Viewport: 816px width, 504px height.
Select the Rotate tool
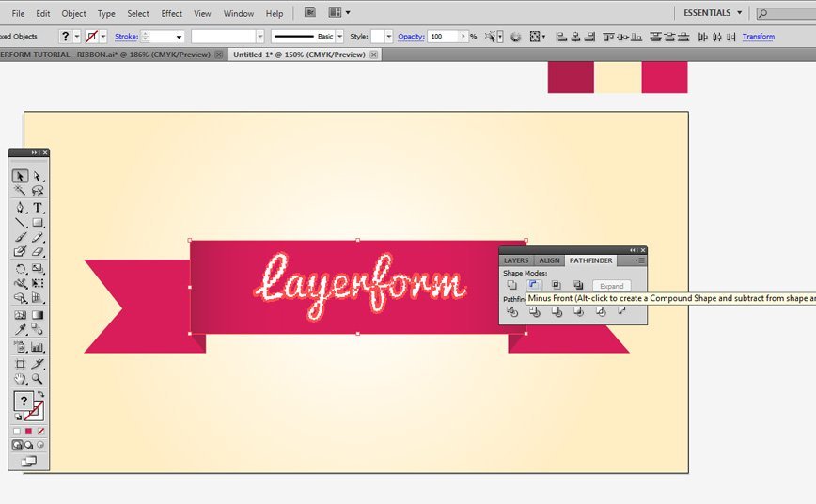tap(21, 269)
